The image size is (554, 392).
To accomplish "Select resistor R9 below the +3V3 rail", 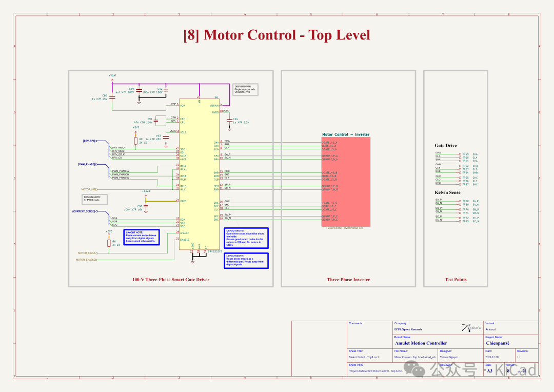I will [x=135, y=140].
